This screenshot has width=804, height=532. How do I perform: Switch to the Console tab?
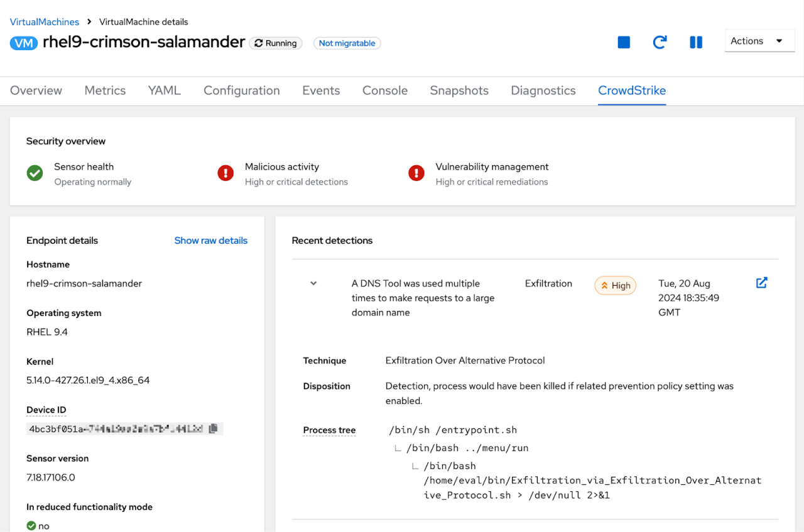[x=385, y=90]
